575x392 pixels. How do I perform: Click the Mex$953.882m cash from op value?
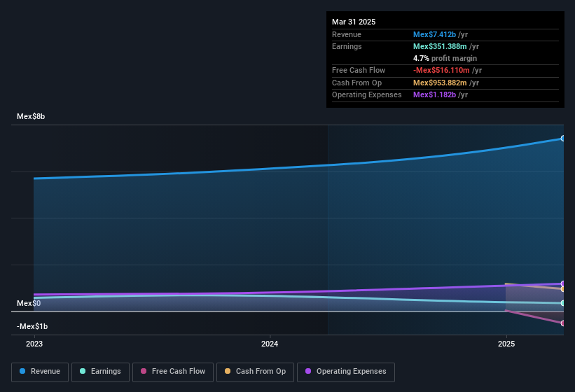tap(440, 83)
